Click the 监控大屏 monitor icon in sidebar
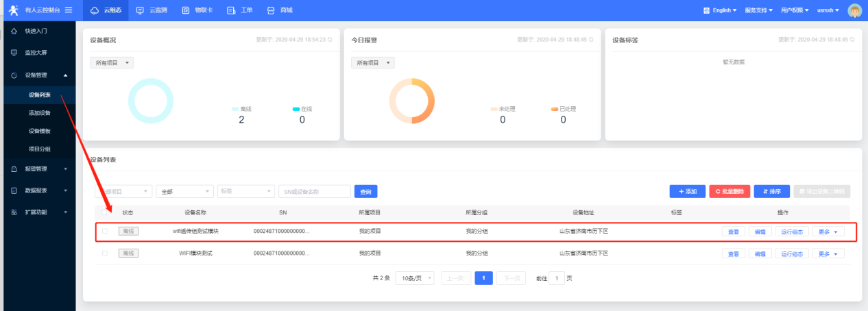Viewport: 868px width, 311px height. [14, 52]
